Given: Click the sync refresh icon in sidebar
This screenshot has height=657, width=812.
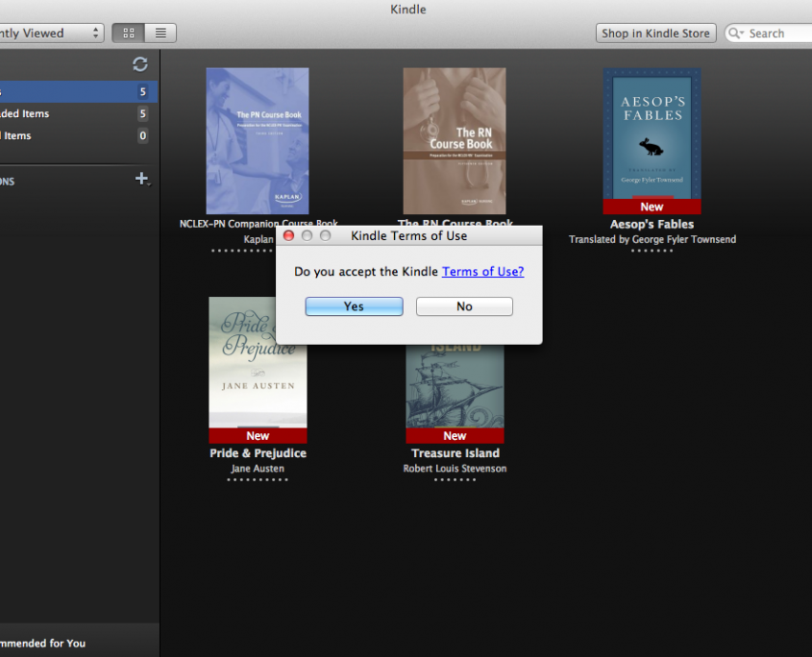Looking at the screenshot, I should click(140, 64).
